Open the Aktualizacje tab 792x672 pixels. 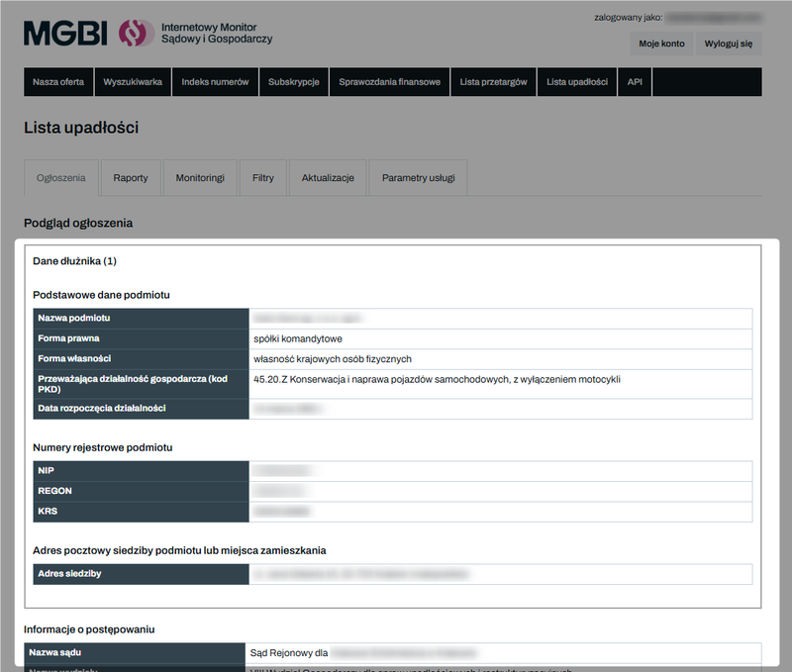(x=328, y=178)
